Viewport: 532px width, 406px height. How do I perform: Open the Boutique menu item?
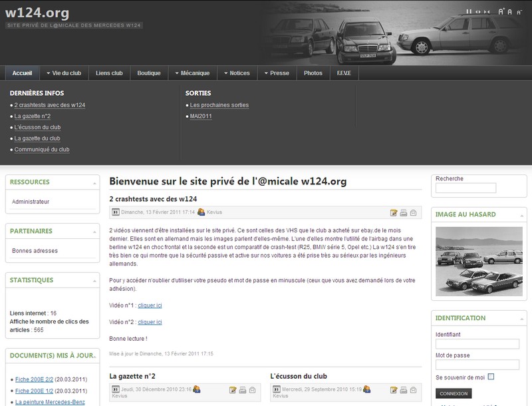pos(149,73)
